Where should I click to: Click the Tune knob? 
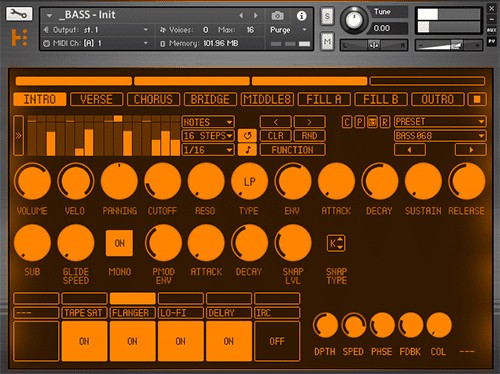354,19
